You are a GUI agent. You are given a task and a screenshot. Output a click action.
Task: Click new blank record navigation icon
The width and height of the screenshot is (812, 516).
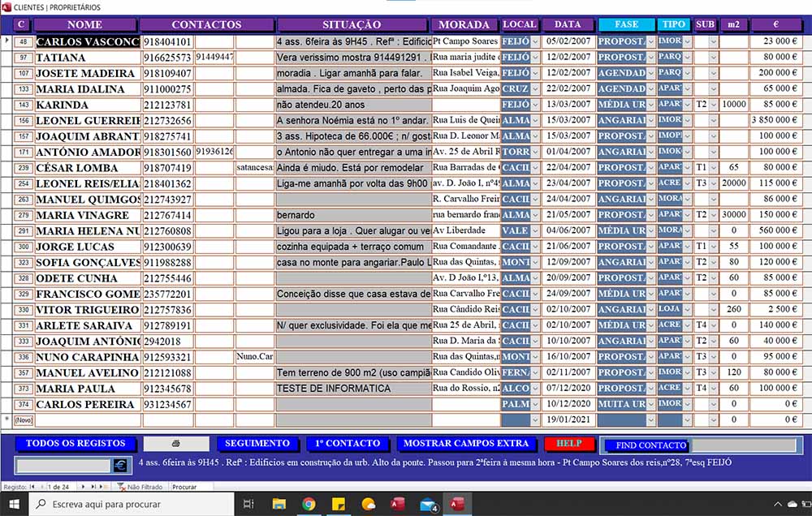coord(102,487)
